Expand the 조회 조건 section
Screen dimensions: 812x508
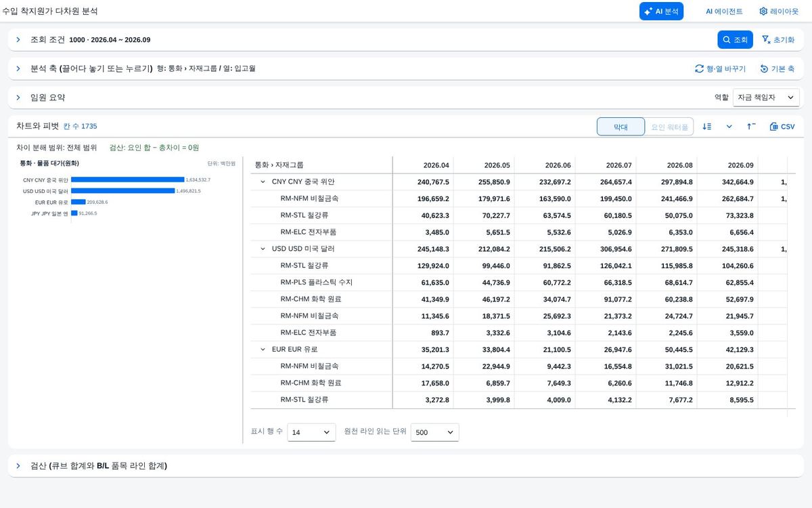coord(19,40)
